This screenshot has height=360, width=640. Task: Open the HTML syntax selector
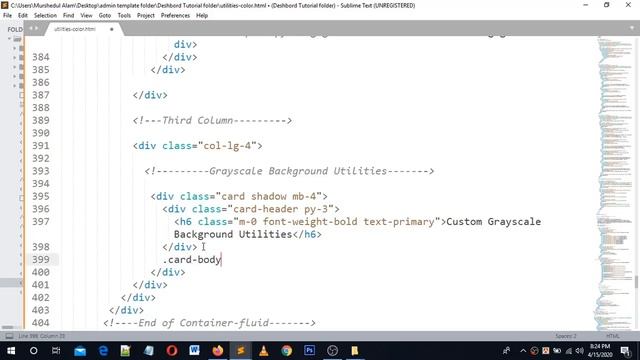coord(613,336)
